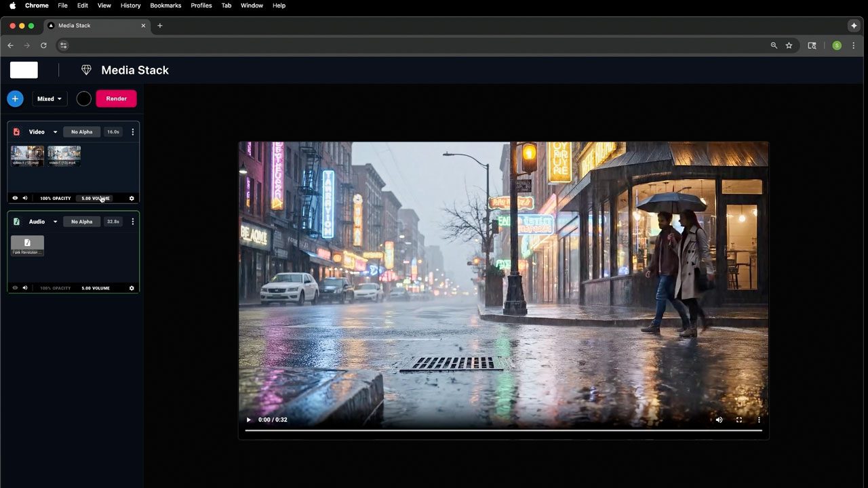Open the Audio layer settings gear
Image resolution: width=868 pixels, height=488 pixels.
click(132, 288)
